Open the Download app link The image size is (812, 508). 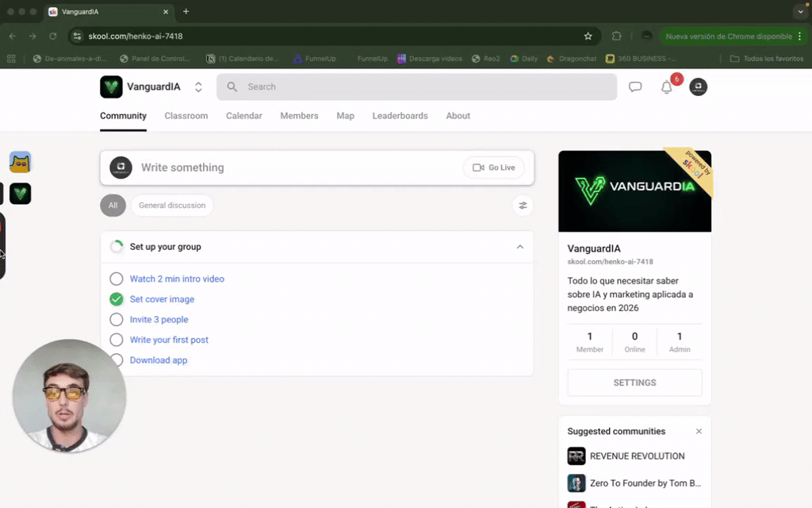click(x=159, y=360)
